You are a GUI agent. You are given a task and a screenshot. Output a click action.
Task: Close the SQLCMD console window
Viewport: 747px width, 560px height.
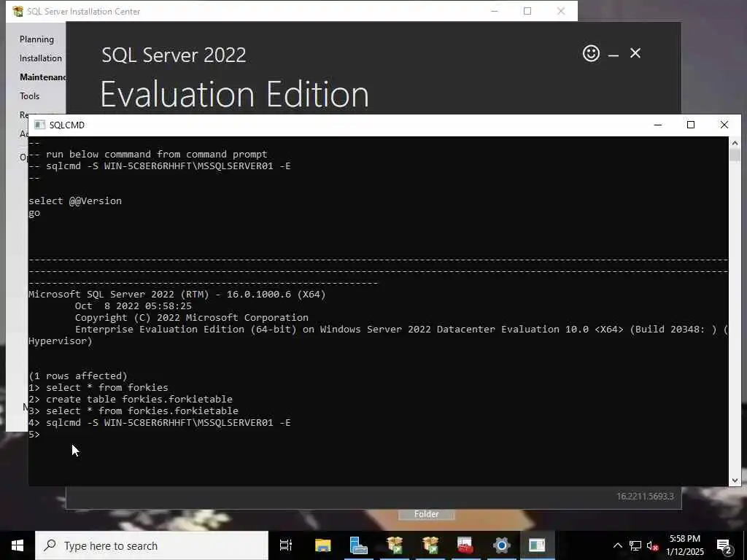(724, 125)
